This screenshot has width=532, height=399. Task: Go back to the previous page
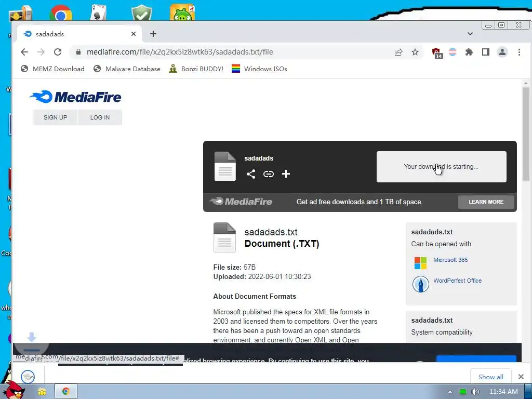24,52
